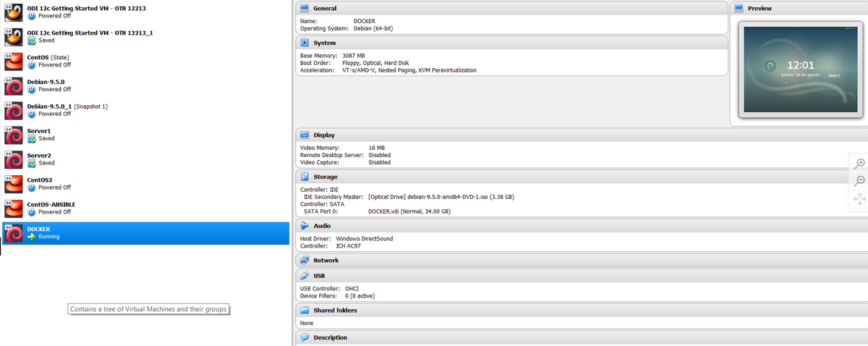868x346 pixels.
Task: Open the Description header link
Action: click(x=331, y=337)
